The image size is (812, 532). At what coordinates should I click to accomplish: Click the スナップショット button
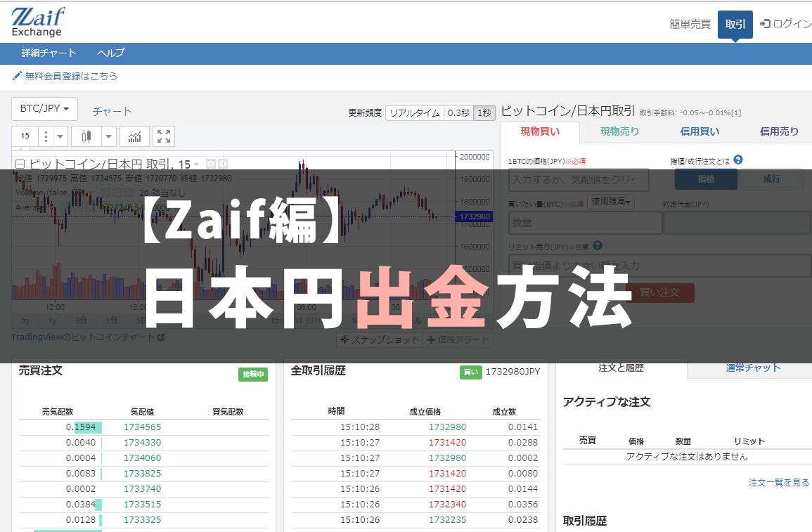click(x=380, y=340)
